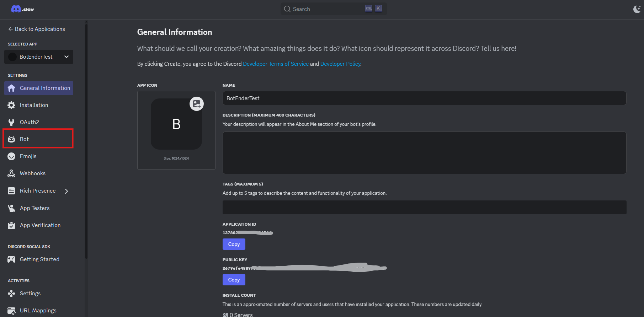Click the app icon B thumbnail

176,124
